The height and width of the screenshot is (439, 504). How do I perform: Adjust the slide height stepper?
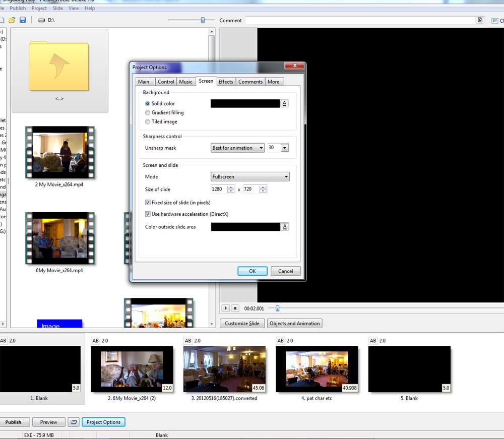point(263,190)
